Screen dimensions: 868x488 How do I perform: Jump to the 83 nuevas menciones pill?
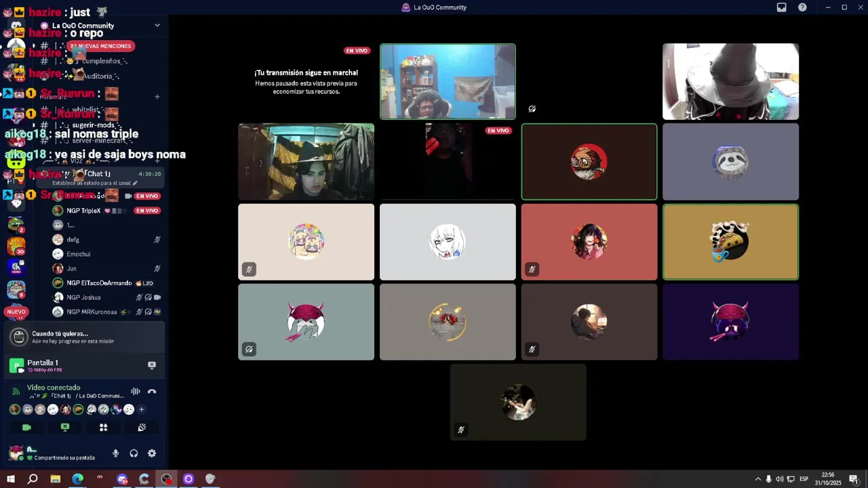[x=101, y=46]
